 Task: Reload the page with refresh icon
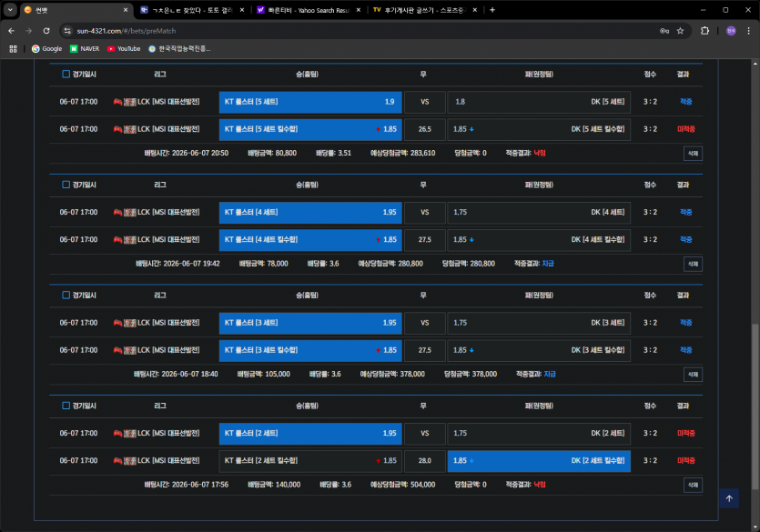coord(46,31)
